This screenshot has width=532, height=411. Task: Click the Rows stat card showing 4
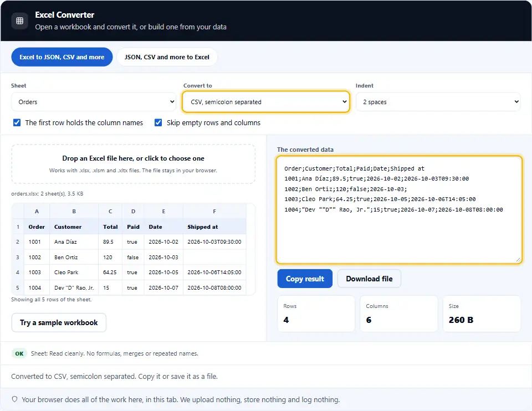pos(316,314)
